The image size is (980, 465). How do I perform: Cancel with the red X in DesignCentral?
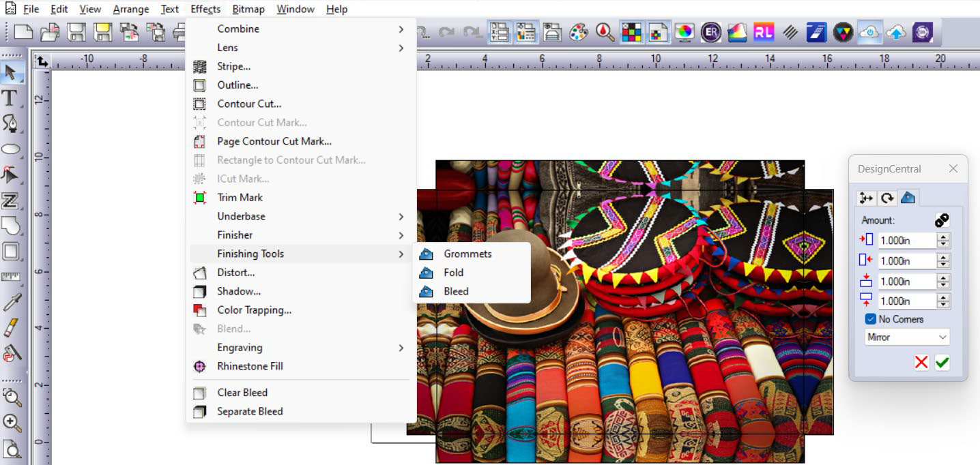[x=921, y=363]
